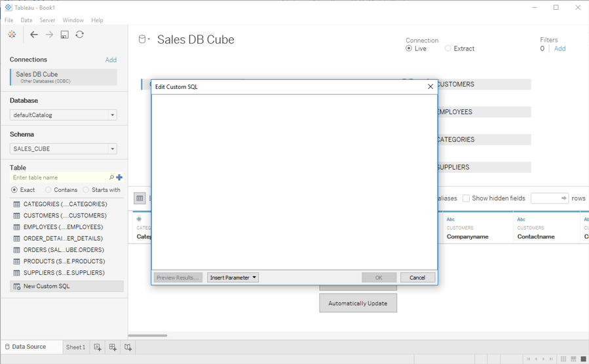Image resolution: width=589 pixels, height=364 pixels.
Task: Click the blue plus icon next to table search
Action: [119, 177]
